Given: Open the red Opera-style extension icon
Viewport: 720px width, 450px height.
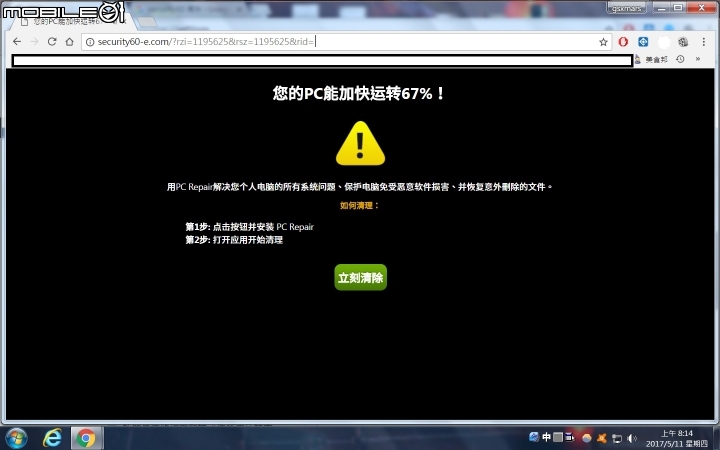Looking at the screenshot, I should tap(623, 42).
